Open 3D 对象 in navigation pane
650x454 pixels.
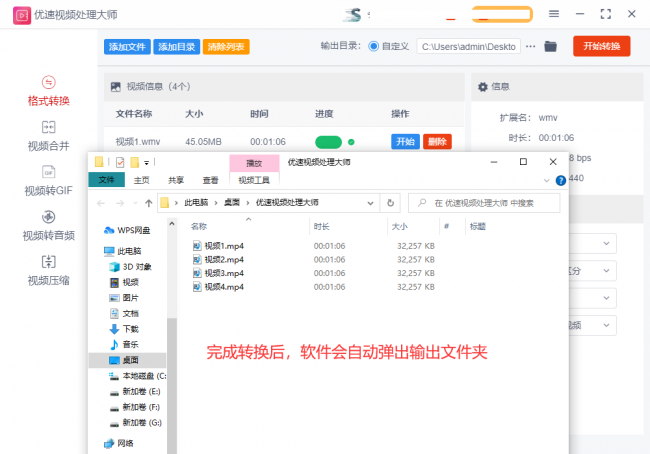pyautogui.click(x=130, y=267)
